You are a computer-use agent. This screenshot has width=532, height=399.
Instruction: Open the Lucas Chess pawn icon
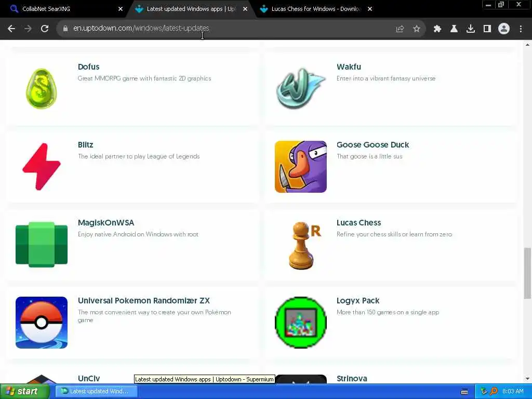point(304,245)
